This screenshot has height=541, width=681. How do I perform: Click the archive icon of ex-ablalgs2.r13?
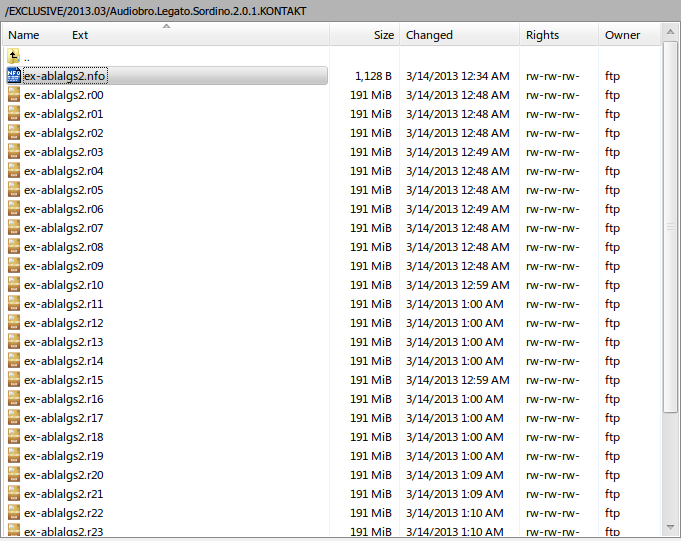[13, 342]
